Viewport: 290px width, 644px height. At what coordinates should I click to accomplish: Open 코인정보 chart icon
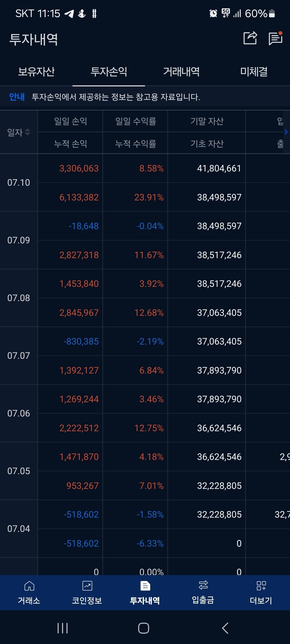87,586
